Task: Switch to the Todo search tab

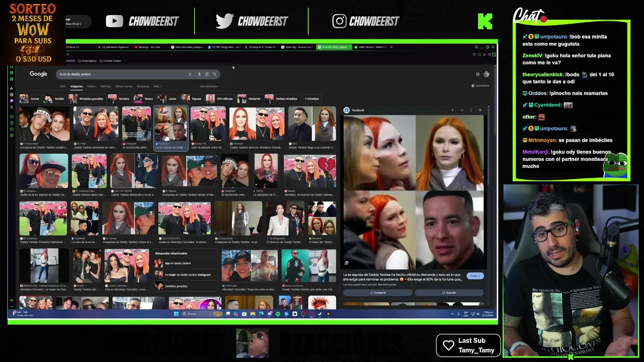Action: click(63, 86)
